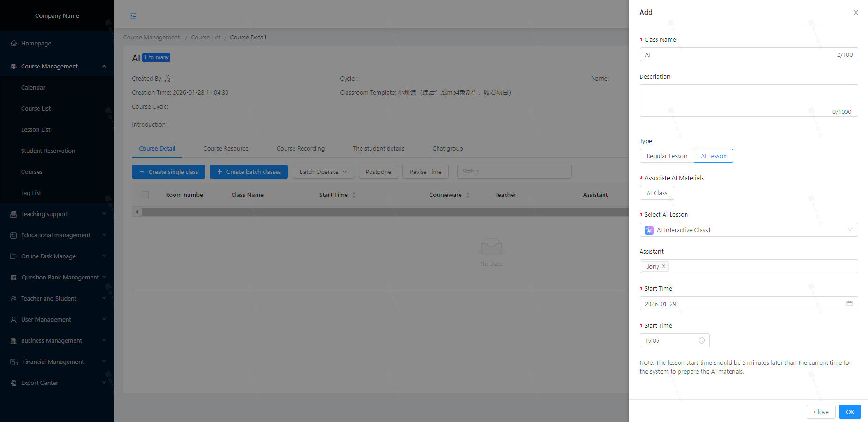Click the clock icon in the 16:06 time field
The image size is (868, 422).
[702, 340]
